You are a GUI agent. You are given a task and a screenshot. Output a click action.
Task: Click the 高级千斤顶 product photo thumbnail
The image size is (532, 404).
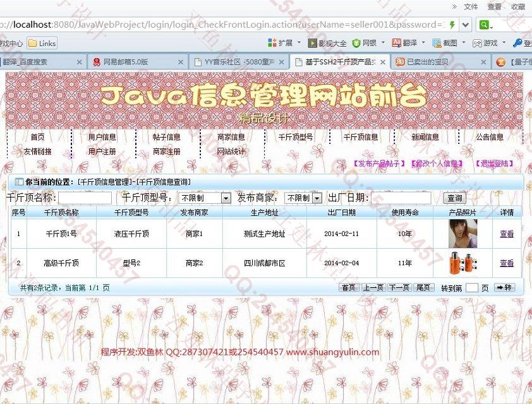tap(462, 263)
